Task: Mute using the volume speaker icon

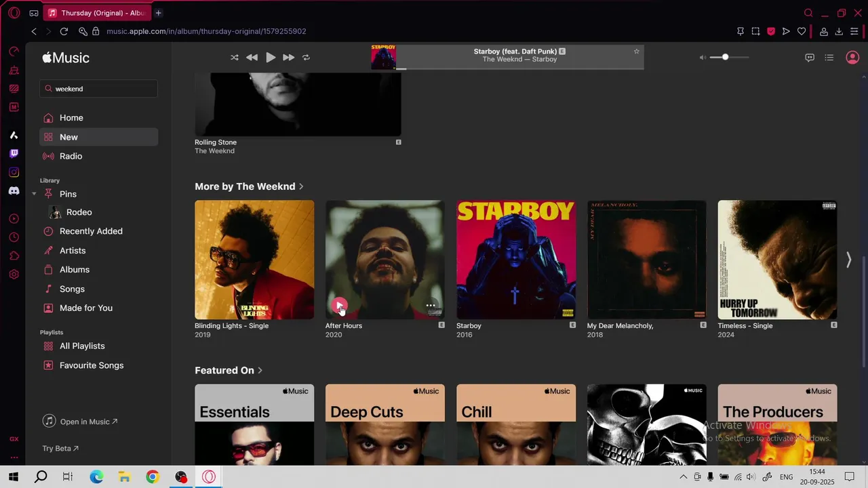Action: pyautogui.click(x=703, y=58)
